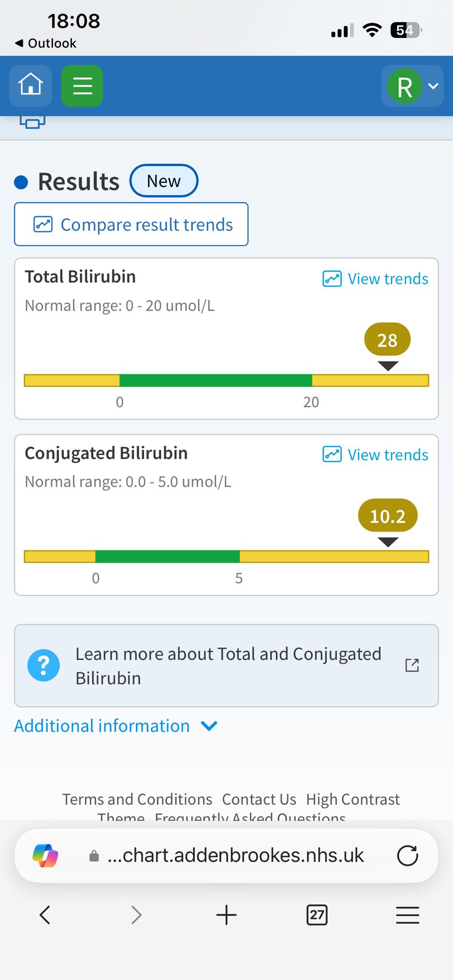Image resolution: width=453 pixels, height=980 pixels.
Task: Show the 27 open tabs
Action: pos(317,915)
